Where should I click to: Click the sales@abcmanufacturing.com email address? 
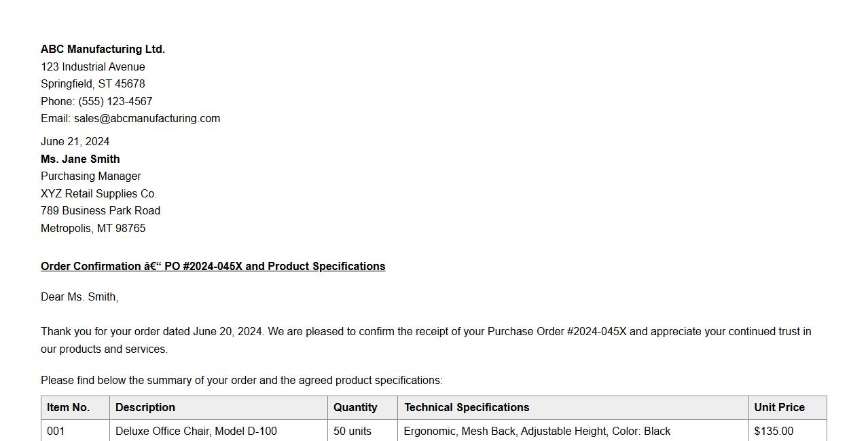(x=147, y=119)
